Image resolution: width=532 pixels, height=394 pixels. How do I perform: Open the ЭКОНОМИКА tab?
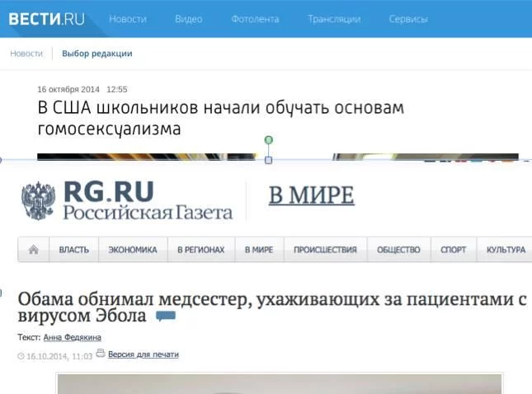(x=133, y=250)
